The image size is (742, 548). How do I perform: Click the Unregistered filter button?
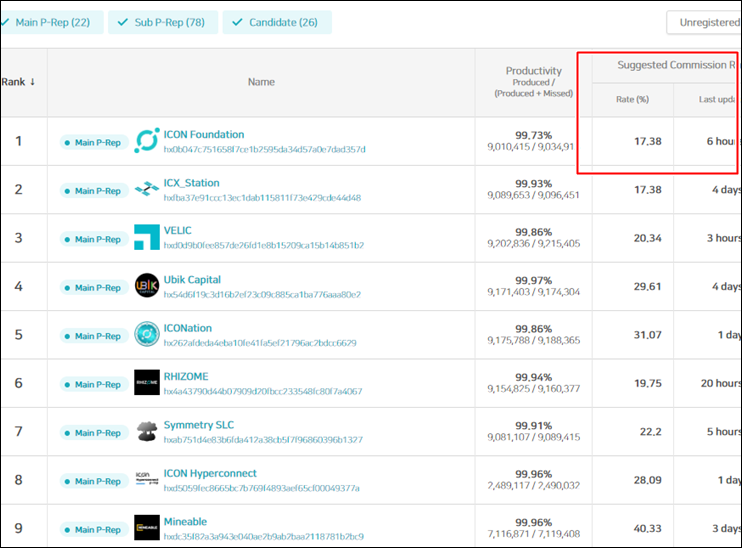704,22
